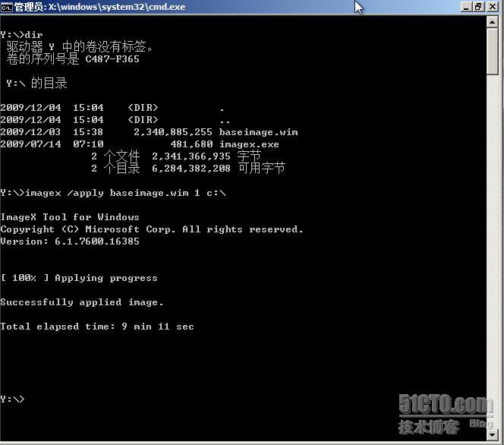Click the '100% Applying progress' line

click(79, 278)
